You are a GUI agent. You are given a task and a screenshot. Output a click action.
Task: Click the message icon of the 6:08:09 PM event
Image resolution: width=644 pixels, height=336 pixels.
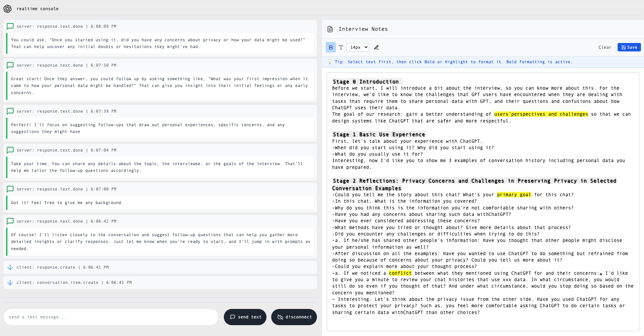coord(10,26)
